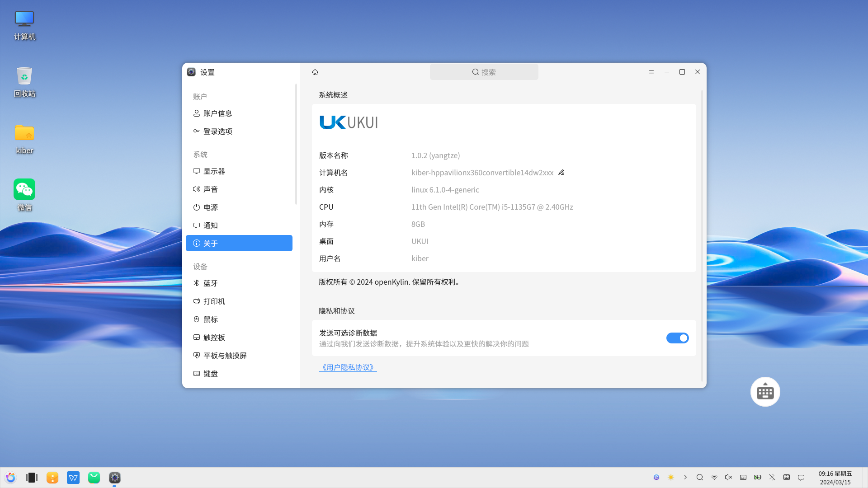The height and width of the screenshot is (488, 868).
Task: Open the Wi-Fi network tray icon
Action: [714, 478]
